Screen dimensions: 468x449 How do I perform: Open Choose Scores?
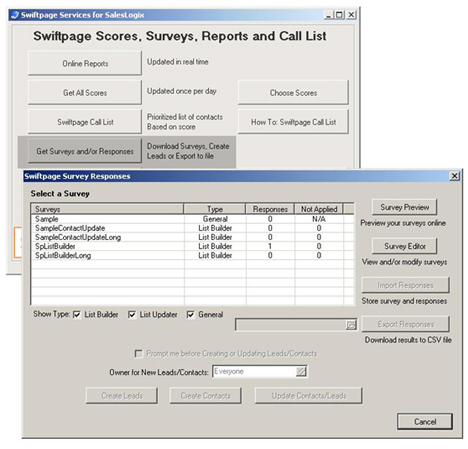pyautogui.click(x=293, y=92)
